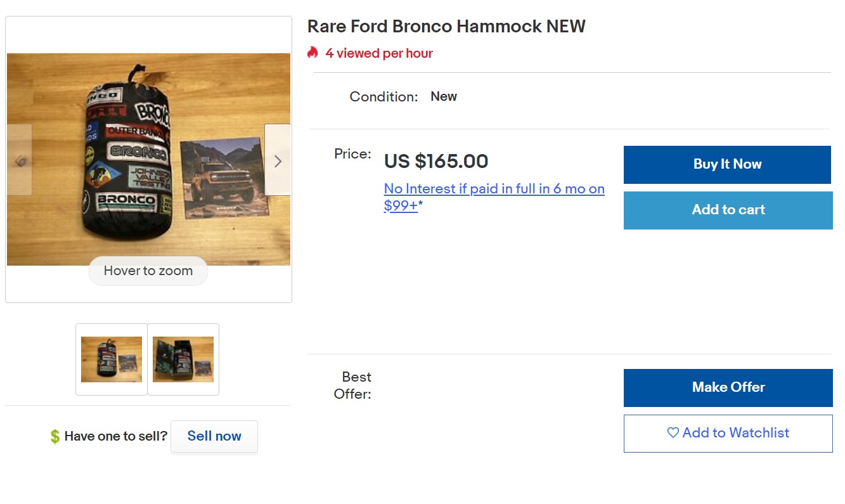
Task: Click the Sell now button
Action: click(x=214, y=436)
